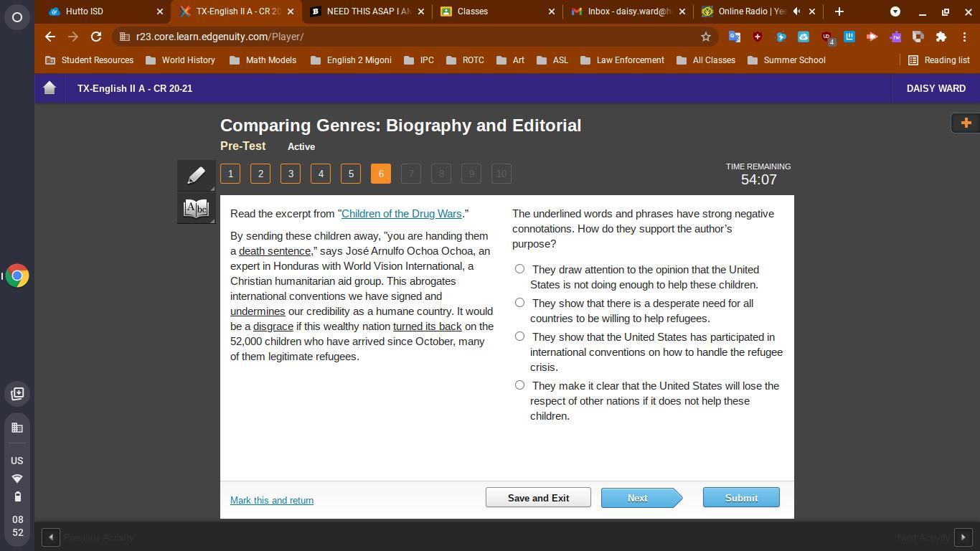Click the home icon in course header
980x551 pixels.
(50, 88)
